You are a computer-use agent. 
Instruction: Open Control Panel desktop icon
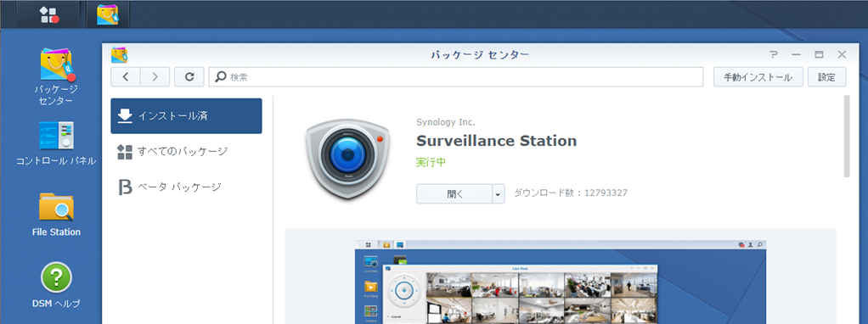pos(56,143)
